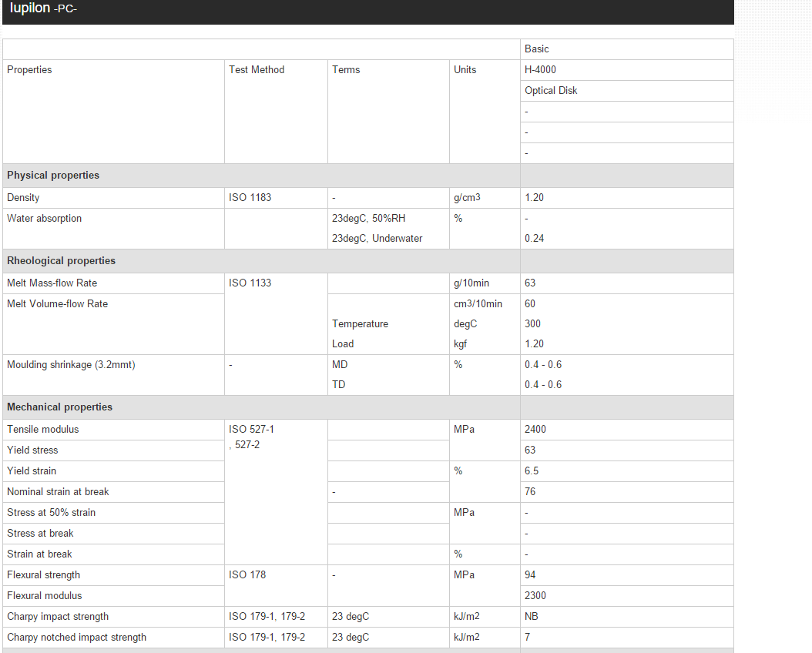Screen dimensions: 812x653
Task: Click the Yield stress label
Action: pyautogui.click(x=32, y=450)
